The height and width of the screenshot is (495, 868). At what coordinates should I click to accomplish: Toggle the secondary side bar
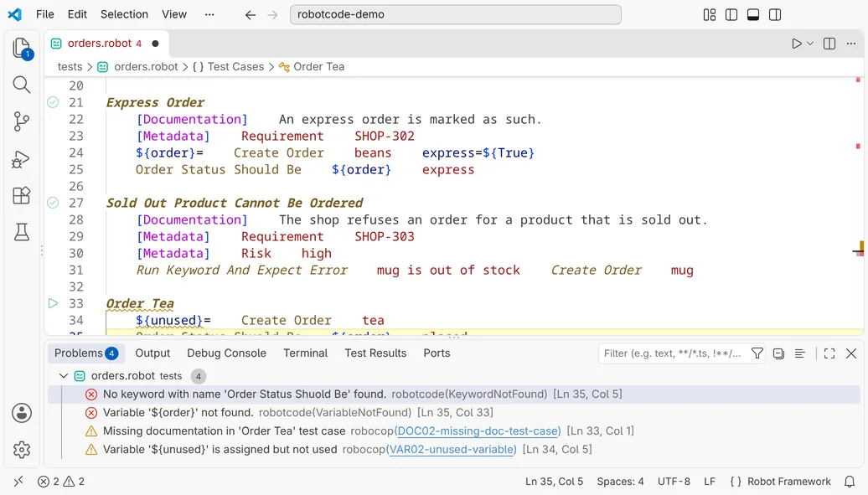click(775, 15)
